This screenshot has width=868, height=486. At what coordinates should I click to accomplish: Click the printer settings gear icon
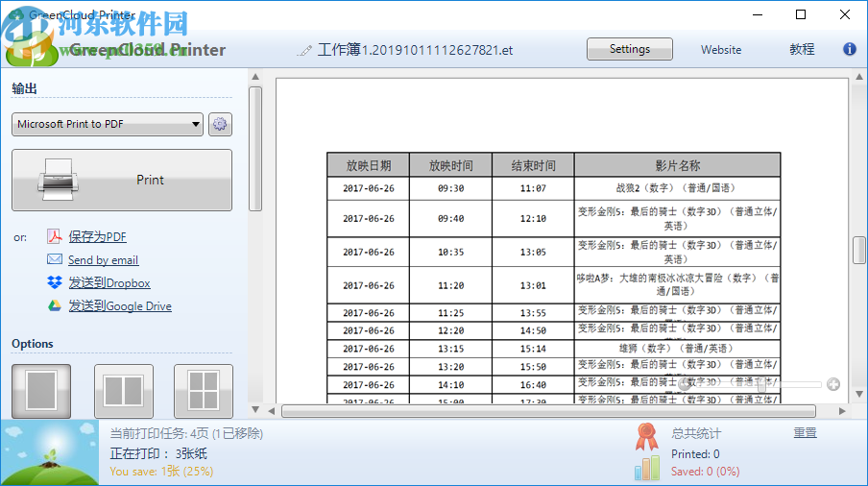220,124
